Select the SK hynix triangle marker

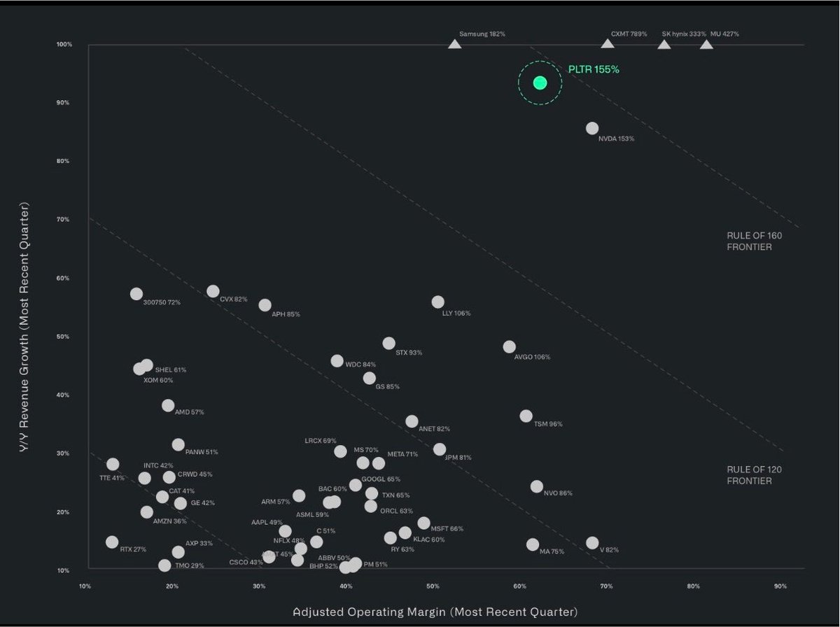664,44
